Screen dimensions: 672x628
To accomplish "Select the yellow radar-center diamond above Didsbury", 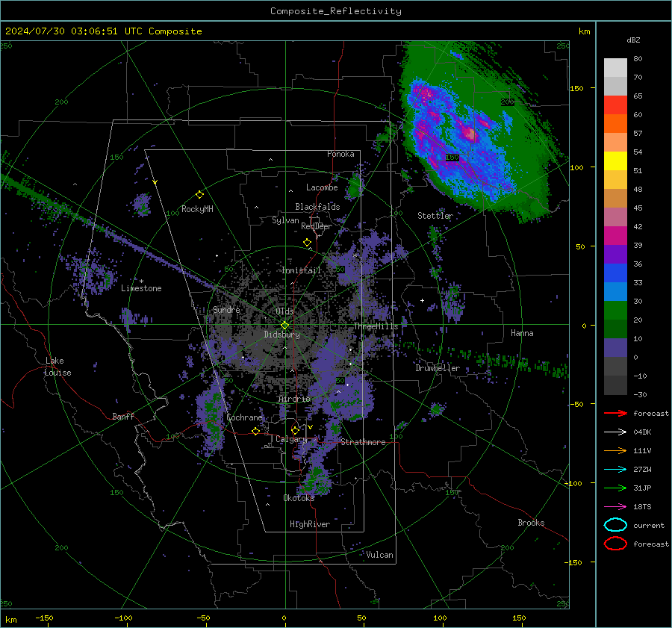I will click(285, 326).
